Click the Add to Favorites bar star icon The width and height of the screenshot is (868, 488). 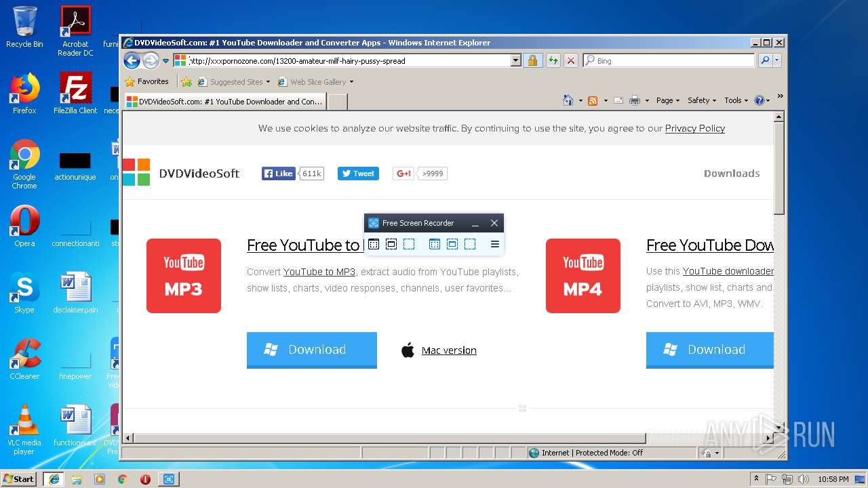click(x=186, y=82)
